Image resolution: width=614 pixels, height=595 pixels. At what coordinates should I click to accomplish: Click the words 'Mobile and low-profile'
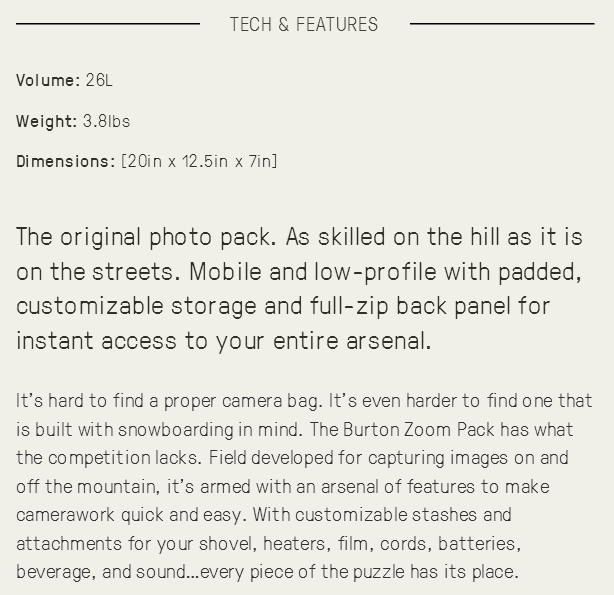coord(313,272)
